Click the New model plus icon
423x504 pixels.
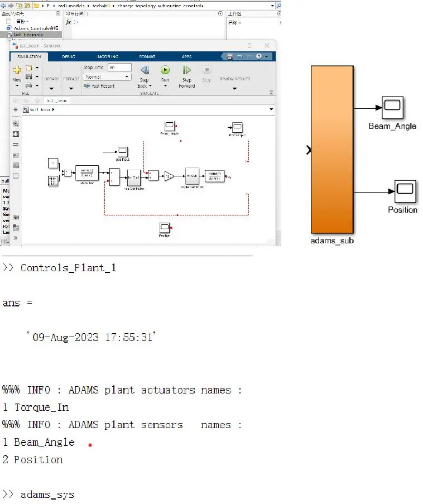pyautogui.click(x=17, y=69)
